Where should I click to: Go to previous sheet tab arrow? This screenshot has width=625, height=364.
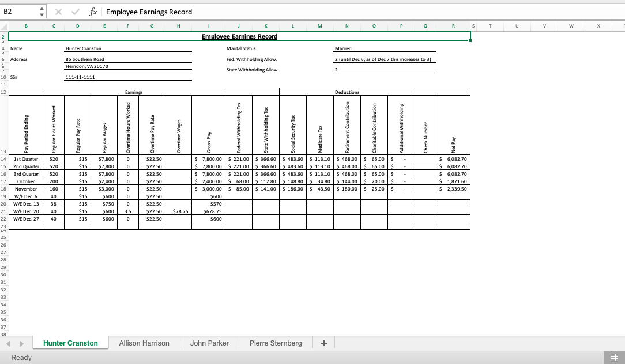click(x=9, y=343)
